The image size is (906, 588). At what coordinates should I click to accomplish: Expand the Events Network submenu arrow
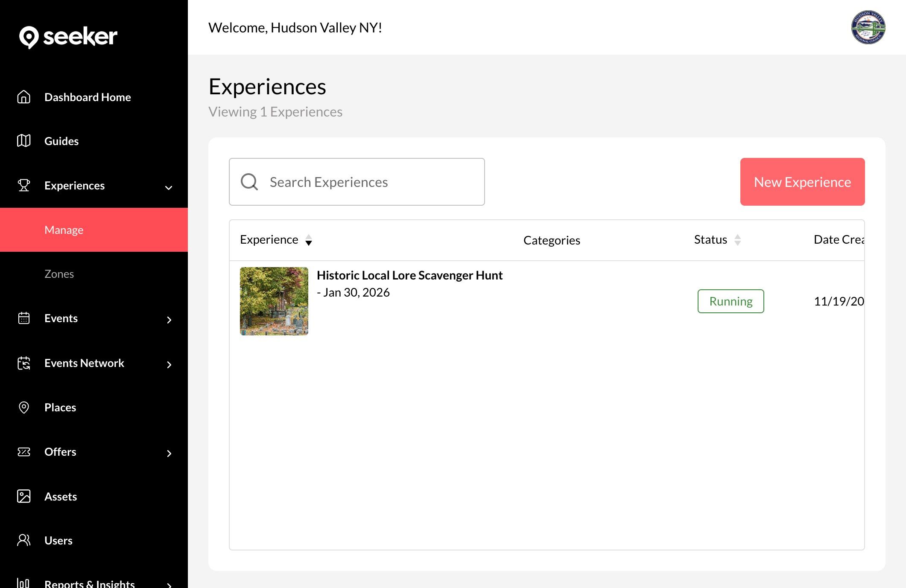[169, 364]
